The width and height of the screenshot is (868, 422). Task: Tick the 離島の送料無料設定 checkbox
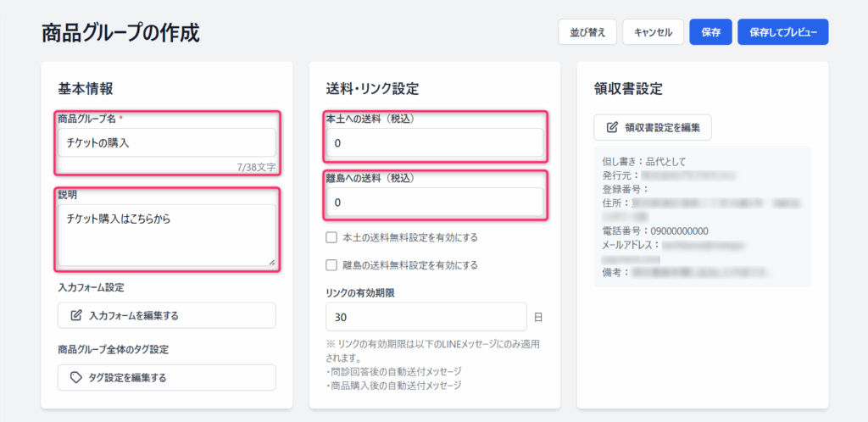point(331,264)
